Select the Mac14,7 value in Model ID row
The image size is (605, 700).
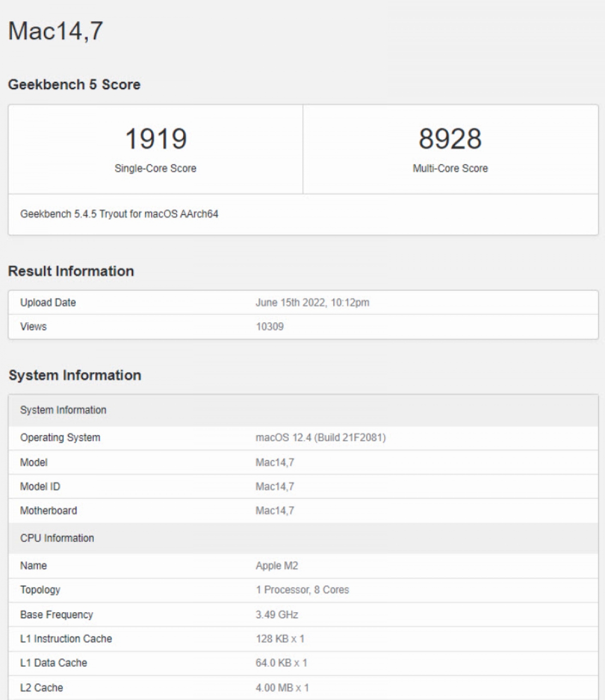(275, 487)
